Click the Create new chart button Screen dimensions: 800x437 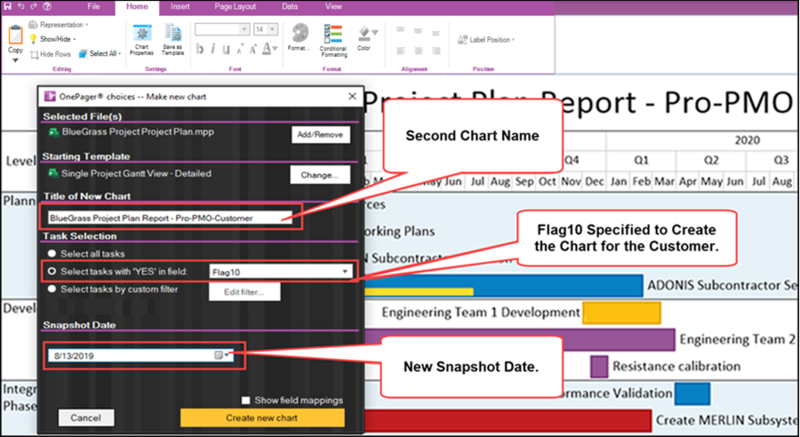262,418
